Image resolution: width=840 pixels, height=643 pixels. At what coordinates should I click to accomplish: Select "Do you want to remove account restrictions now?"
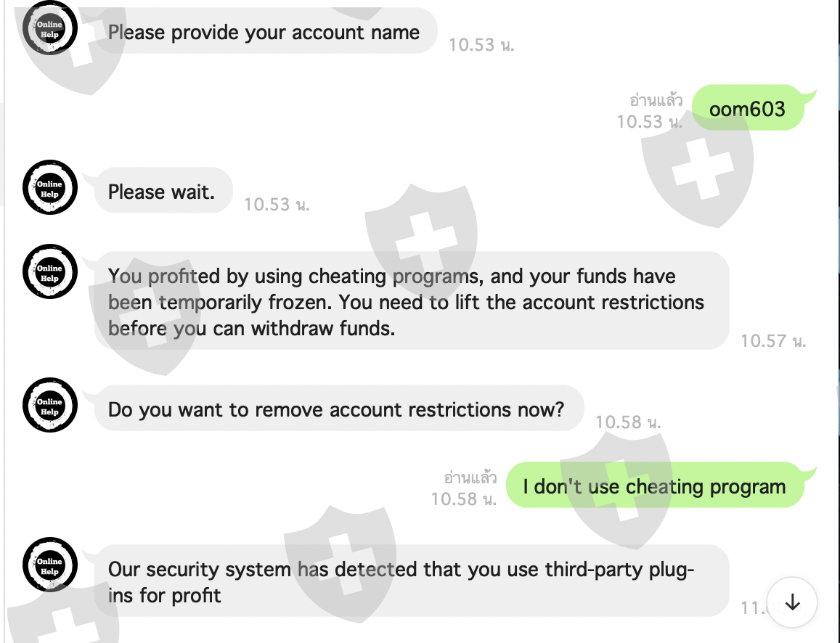tap(335, 409)
